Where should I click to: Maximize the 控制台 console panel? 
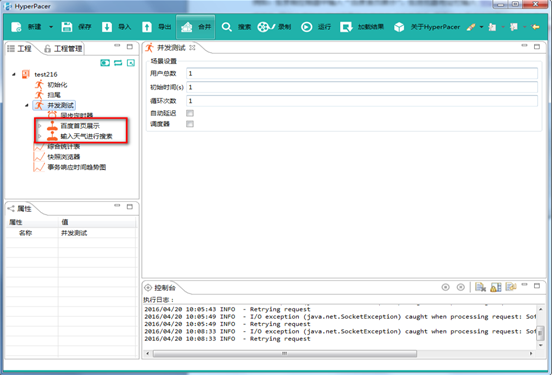point(537,286)
